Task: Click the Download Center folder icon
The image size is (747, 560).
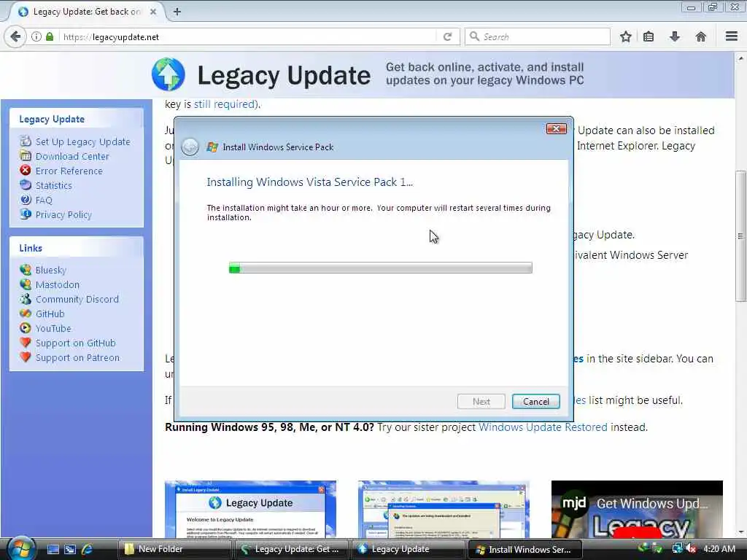Action: [26, 156]
